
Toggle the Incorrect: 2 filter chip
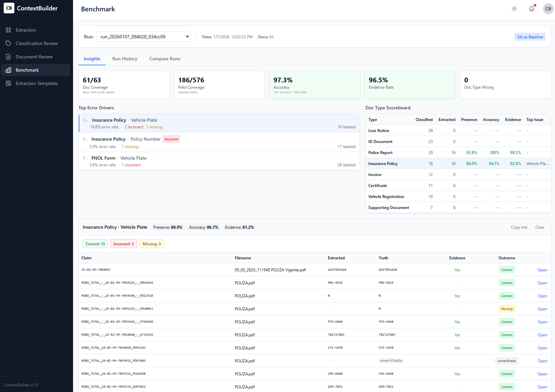click(x=123, y=244)
